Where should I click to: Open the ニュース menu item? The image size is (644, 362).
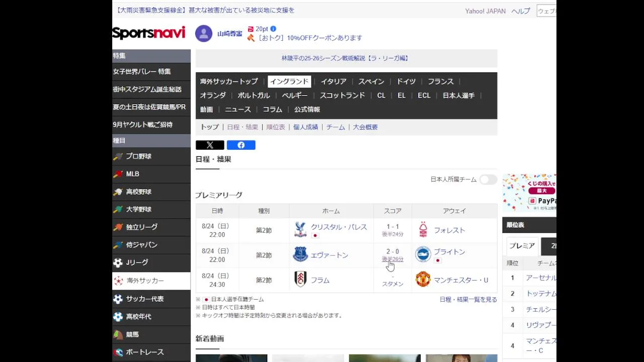coord(237,110)
